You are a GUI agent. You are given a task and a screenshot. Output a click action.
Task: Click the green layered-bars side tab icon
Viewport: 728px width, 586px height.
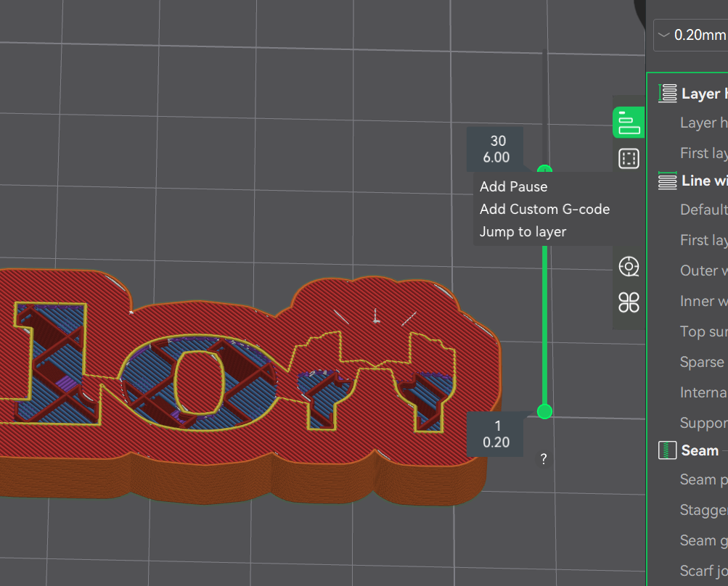point(629,122)
